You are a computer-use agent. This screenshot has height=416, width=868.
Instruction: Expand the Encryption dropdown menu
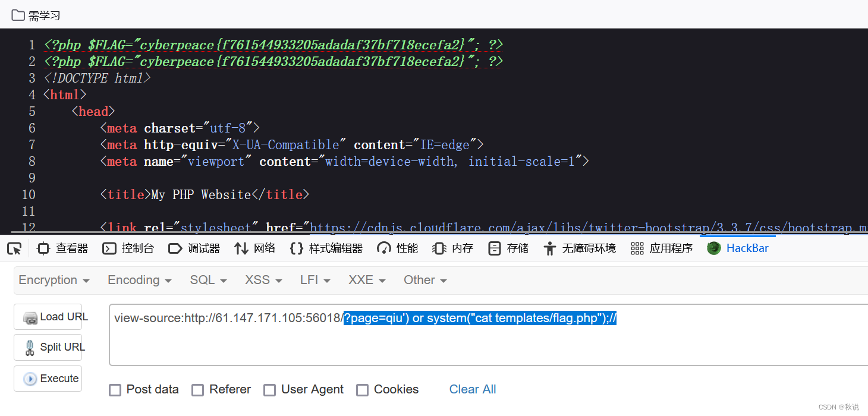[x=54, y=280]
